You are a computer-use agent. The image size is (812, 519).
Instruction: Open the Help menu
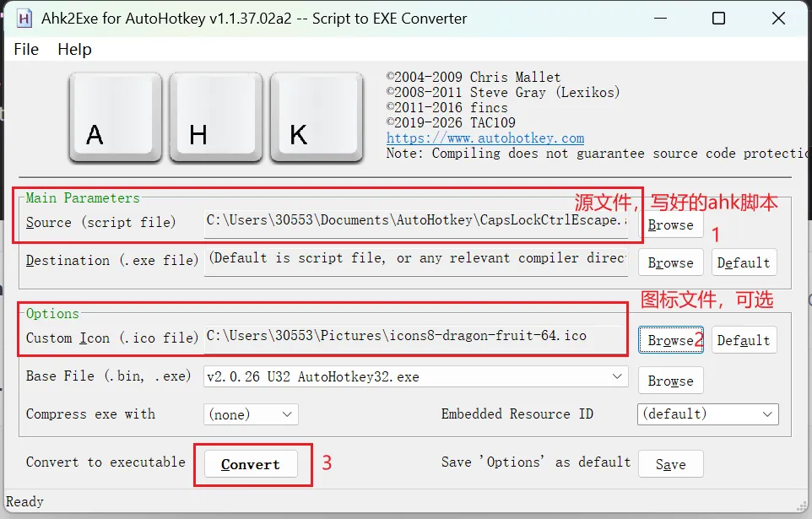[x=74, y=49]
